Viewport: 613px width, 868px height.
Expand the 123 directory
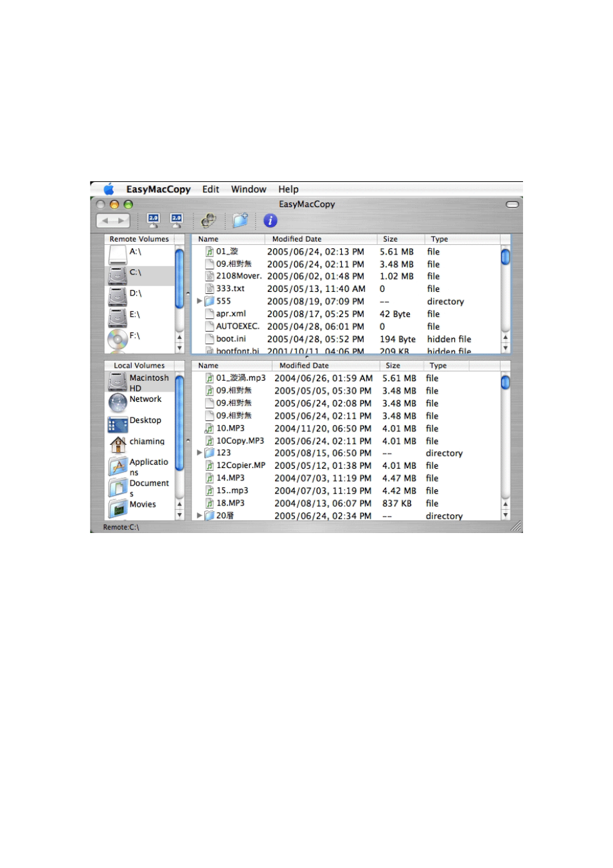(199, 453)
